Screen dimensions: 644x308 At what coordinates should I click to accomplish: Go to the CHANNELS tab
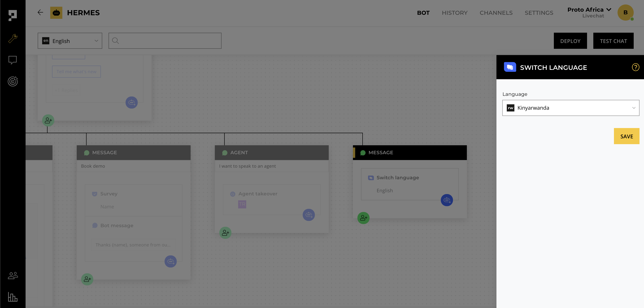496,13
